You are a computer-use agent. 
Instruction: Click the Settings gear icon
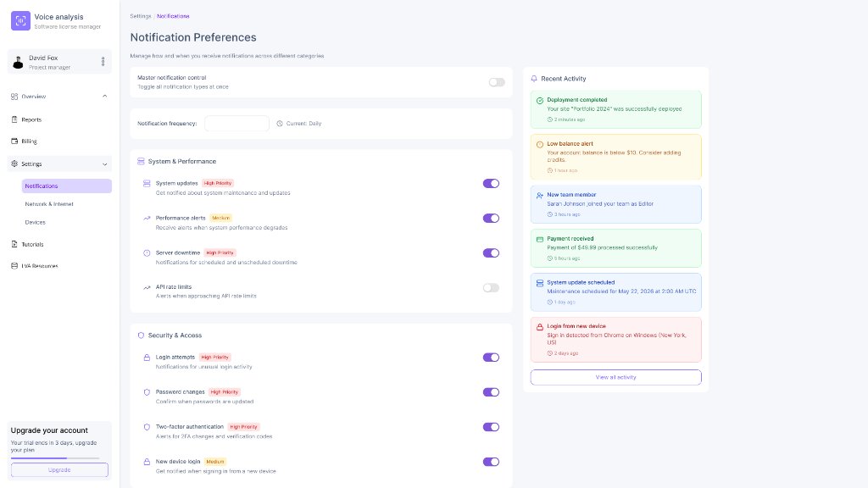14,164
